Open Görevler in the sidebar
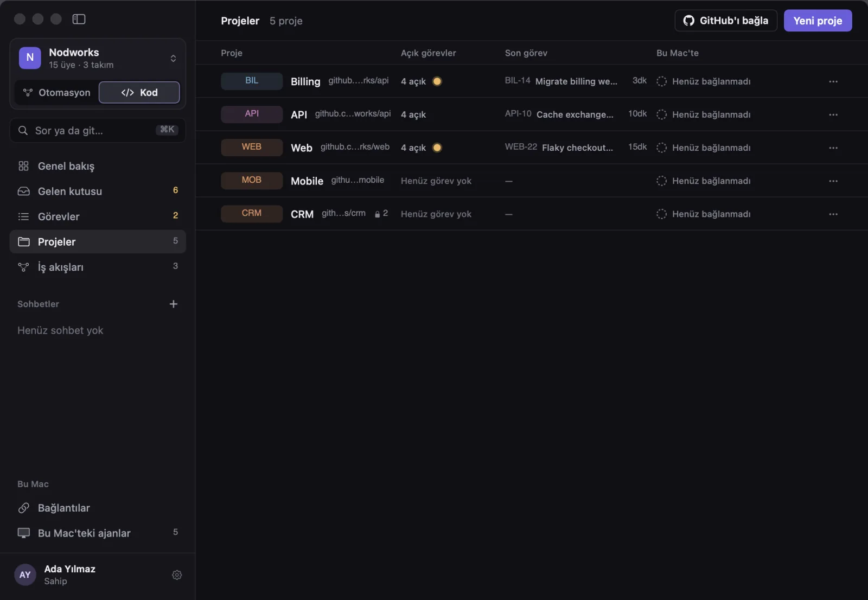 98,216
